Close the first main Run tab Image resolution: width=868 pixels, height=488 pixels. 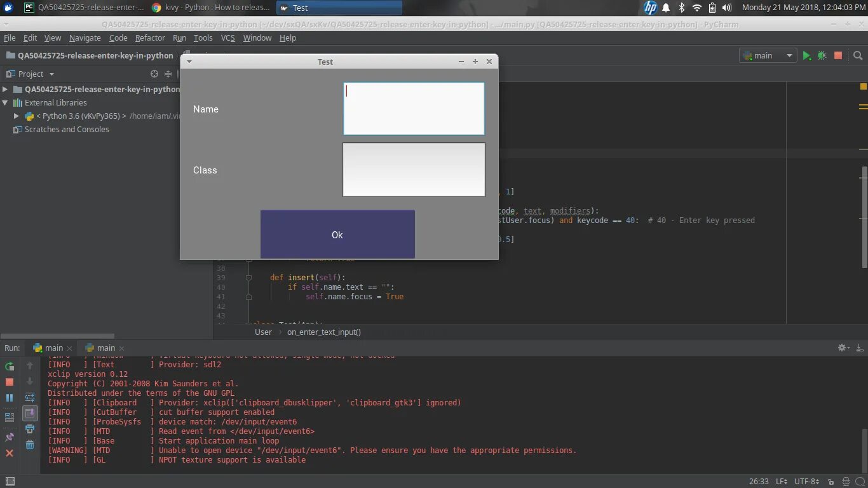(69, 348)
